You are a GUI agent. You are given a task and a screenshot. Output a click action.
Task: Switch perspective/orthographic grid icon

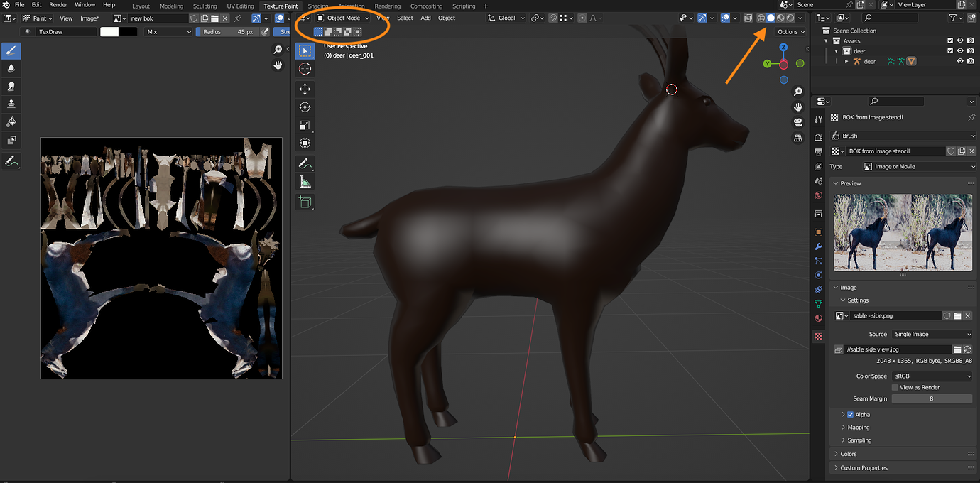coord(798,138)
